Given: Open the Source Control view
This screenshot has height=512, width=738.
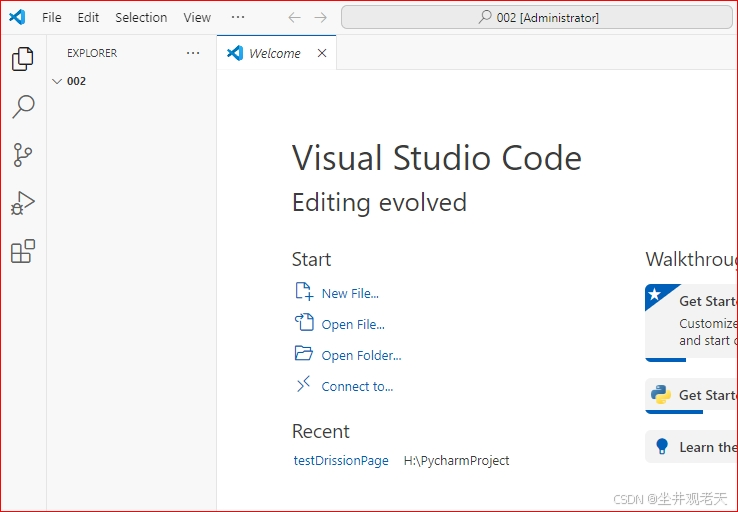Looking at the screenshot, I should click(x=23, y=155).
